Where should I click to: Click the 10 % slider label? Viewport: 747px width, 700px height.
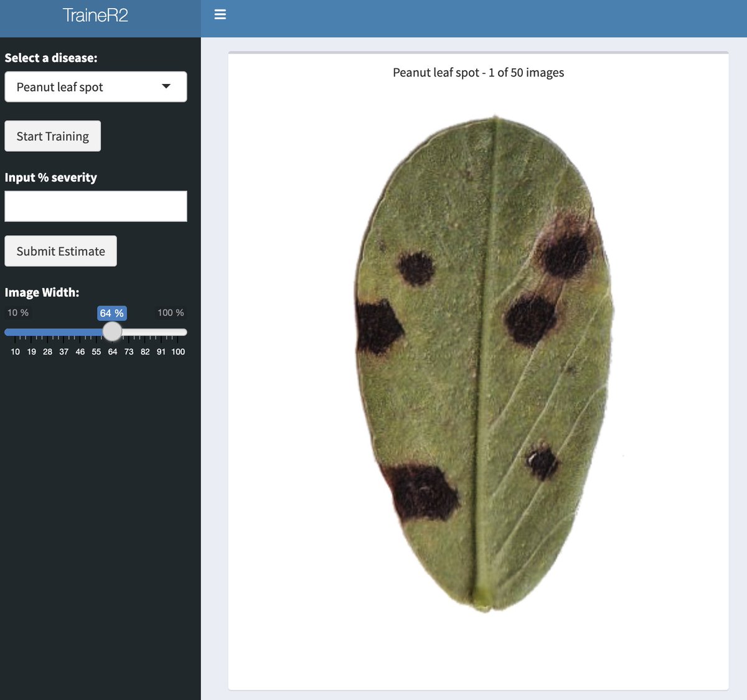click(x=17, y=312)
